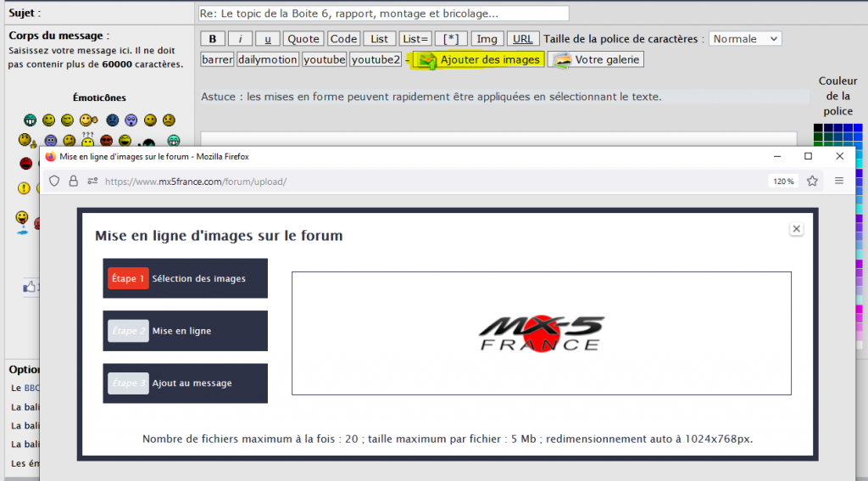Insert an ordered List= tag
This screenshot has height=481, width=868.
click(x=415, y=39)
